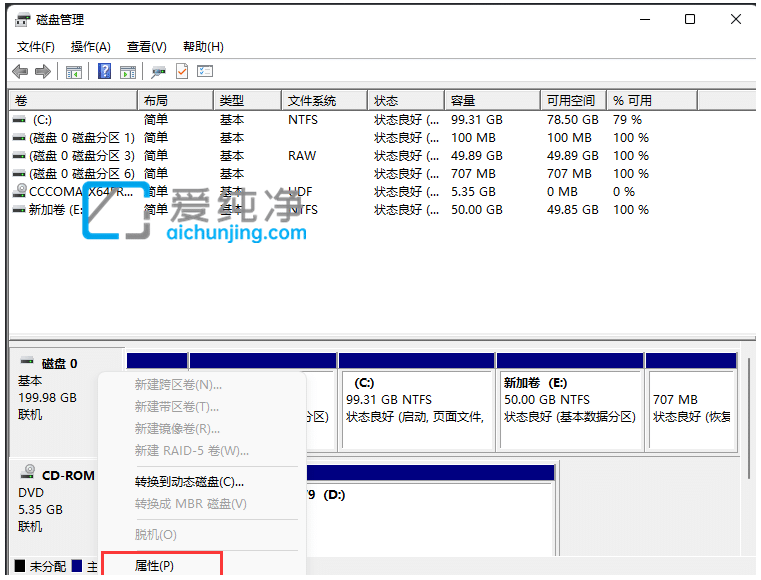Click the 磁盘 0 drive icon
Image resolution: width=761 pixels, height=580 pixels.
click(x=27, y=361)
